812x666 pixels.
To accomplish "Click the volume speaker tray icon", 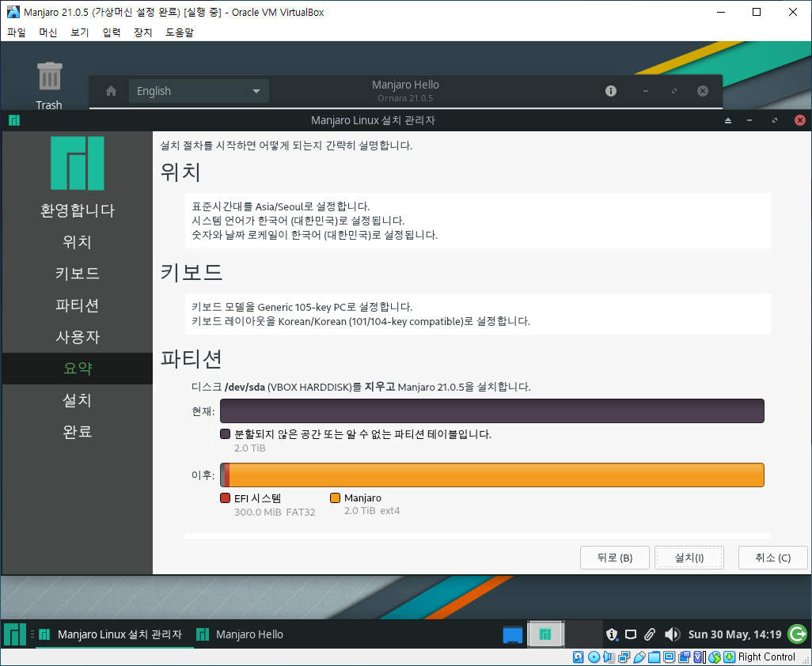I will (672, 634).
